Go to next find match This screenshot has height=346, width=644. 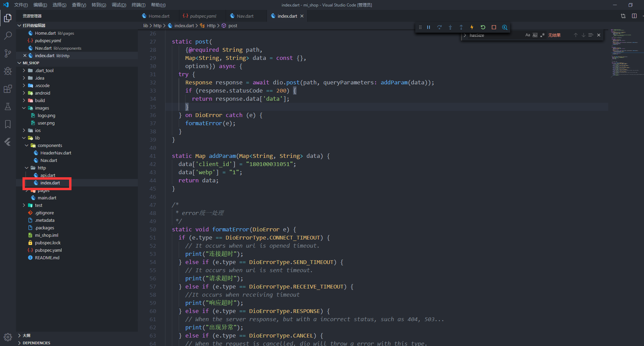click(583, 35)
